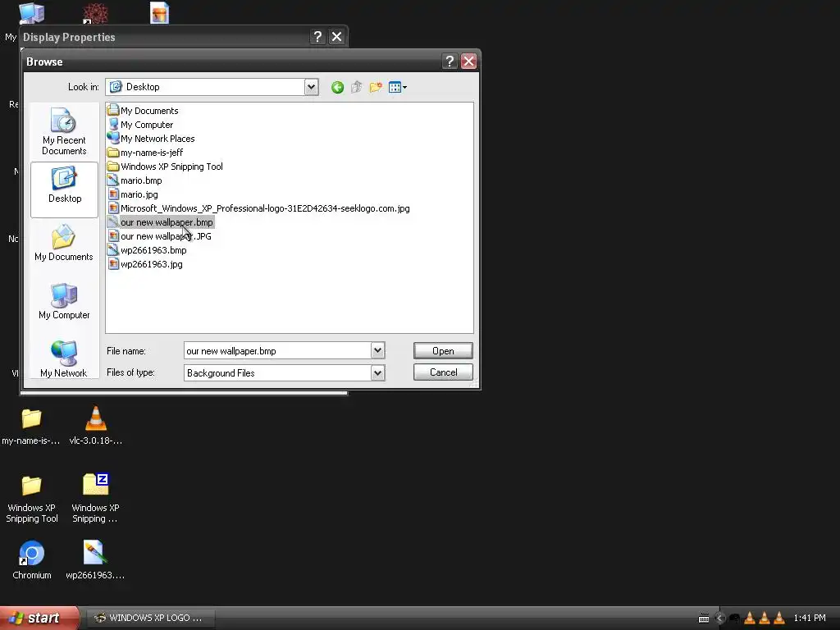Open the View Menu icon in Browse toolbar
The height and width of the screenshot is (630, 840).
[x=397, y=87]
